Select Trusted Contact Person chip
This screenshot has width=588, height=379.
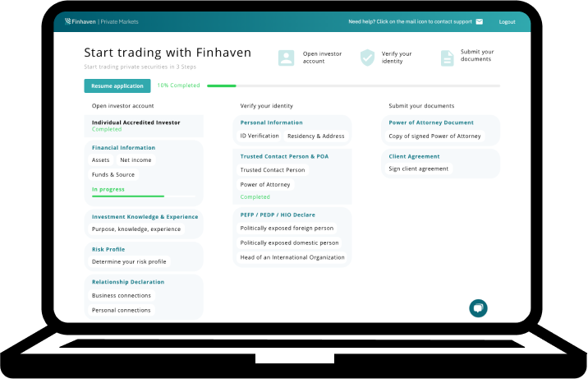273,169
